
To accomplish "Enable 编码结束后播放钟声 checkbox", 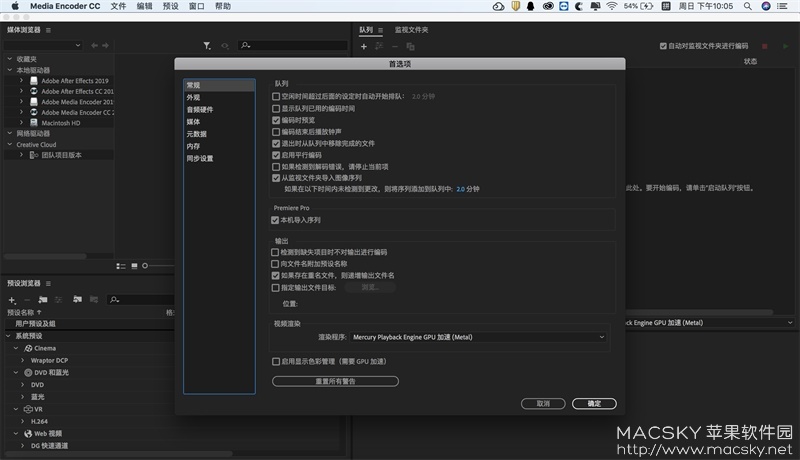I will point(276,132).
